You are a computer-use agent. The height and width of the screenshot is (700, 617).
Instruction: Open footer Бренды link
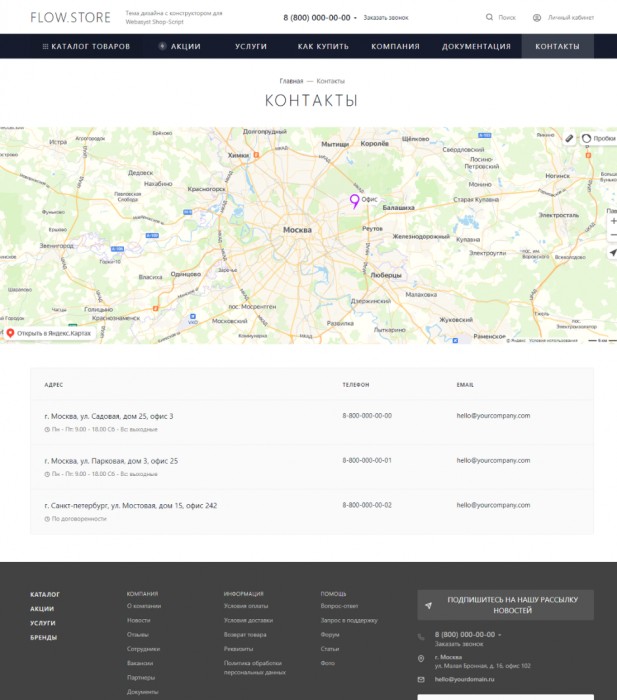point(43,638)
